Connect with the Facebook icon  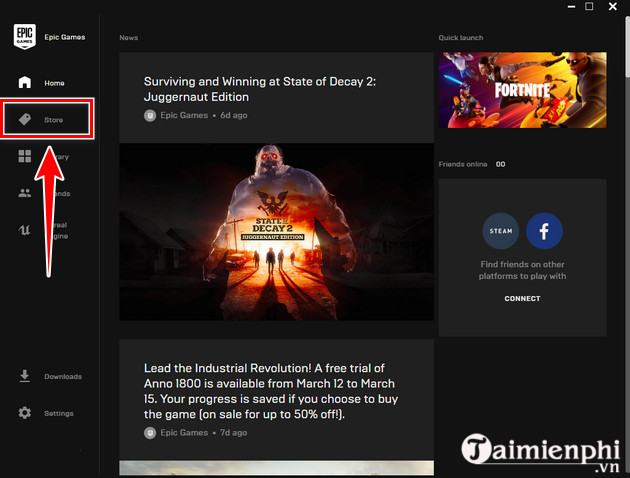click(544, 231)
